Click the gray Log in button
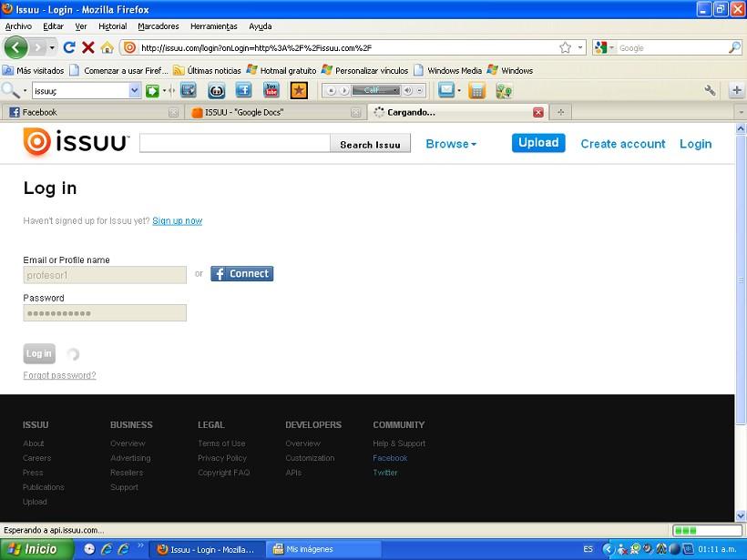Image resolution: width=747 pixels, height=560 pixels. (39, 354)
